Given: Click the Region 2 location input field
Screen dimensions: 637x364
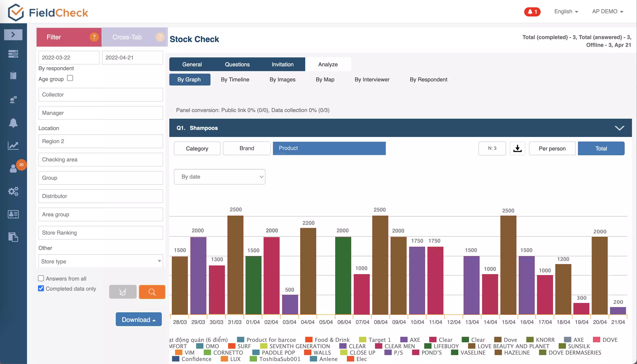Looking at the screenshot, I should (x=101, y=141).
